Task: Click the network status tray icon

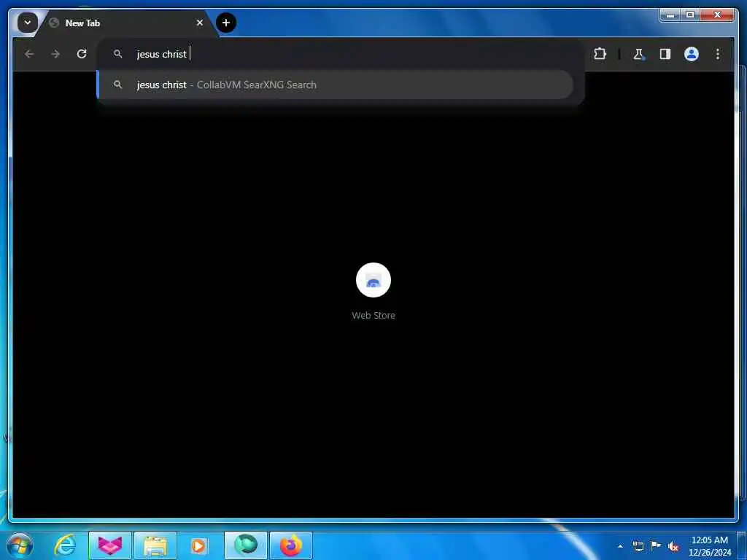Action: (x=638, y=546)
